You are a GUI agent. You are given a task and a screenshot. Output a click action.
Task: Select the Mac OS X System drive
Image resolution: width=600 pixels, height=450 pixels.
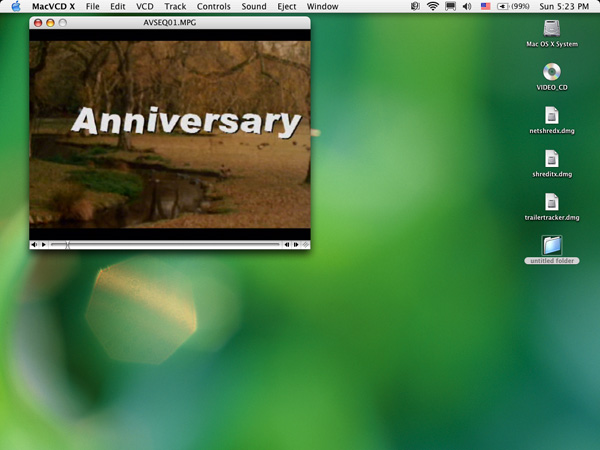(551, 29)
